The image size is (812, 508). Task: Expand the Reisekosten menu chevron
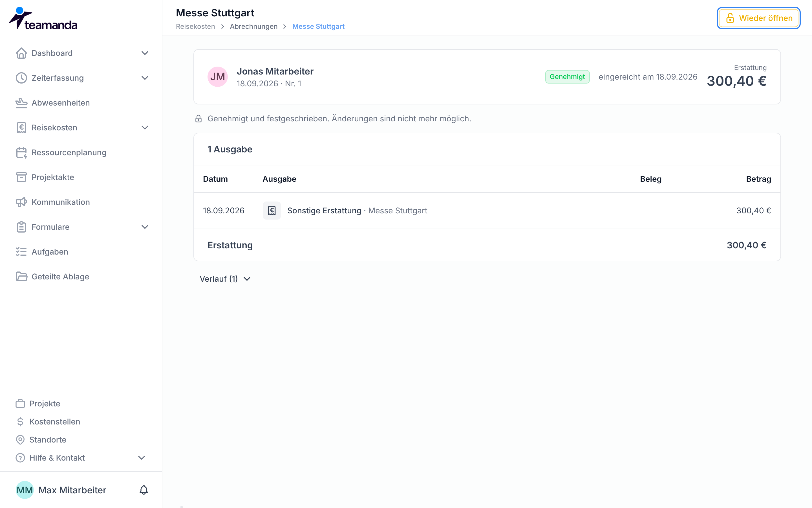pos(145,128)
